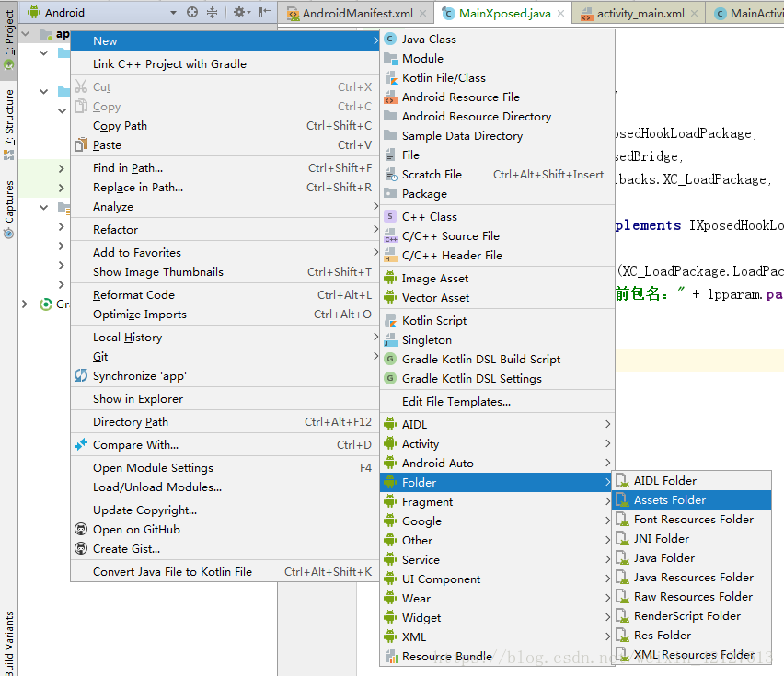Collapse the app module tree node
The width and height of the screenshot is (784, 676).
26,34
